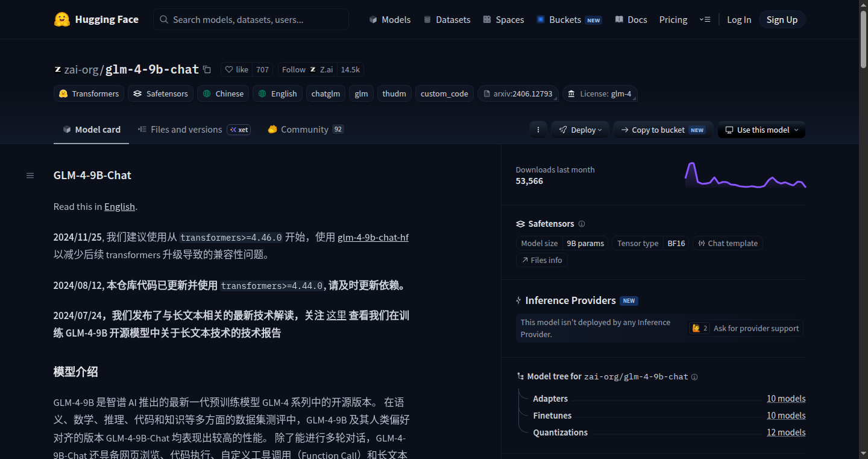The width and height of the screenshot is (868, 459).
Task: Click the xet badge icon
Action: point(239,130)
